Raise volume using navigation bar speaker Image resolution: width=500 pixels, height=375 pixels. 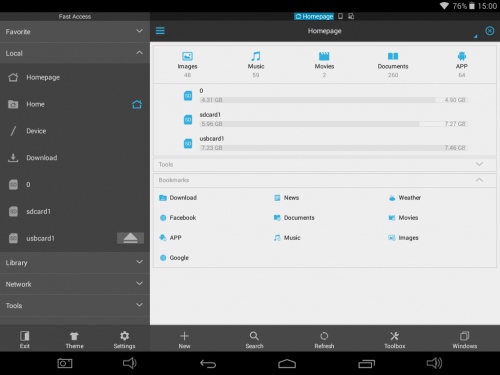tap(434, 363)
